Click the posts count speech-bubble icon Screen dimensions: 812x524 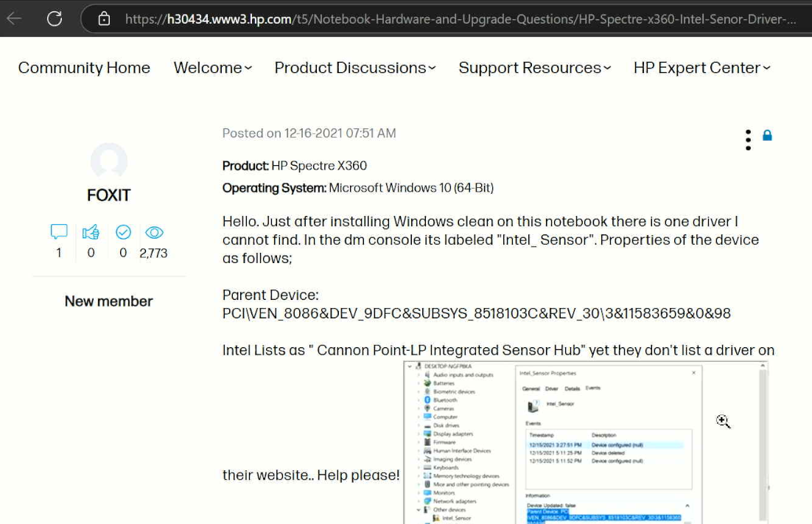tap(59, 231)
